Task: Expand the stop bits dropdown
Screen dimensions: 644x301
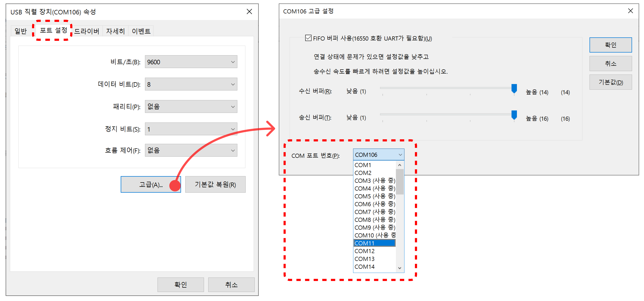Action: point(191,129)
